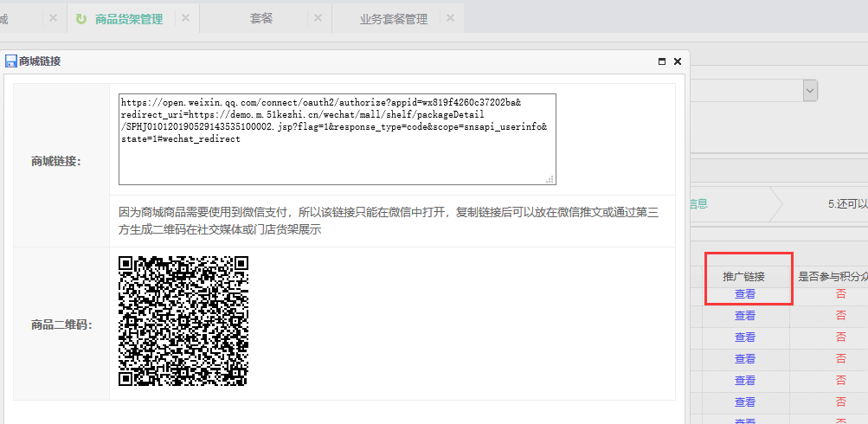Click the 商城链接: label
This screenshot has width=868, height=424.
[56, 162]
